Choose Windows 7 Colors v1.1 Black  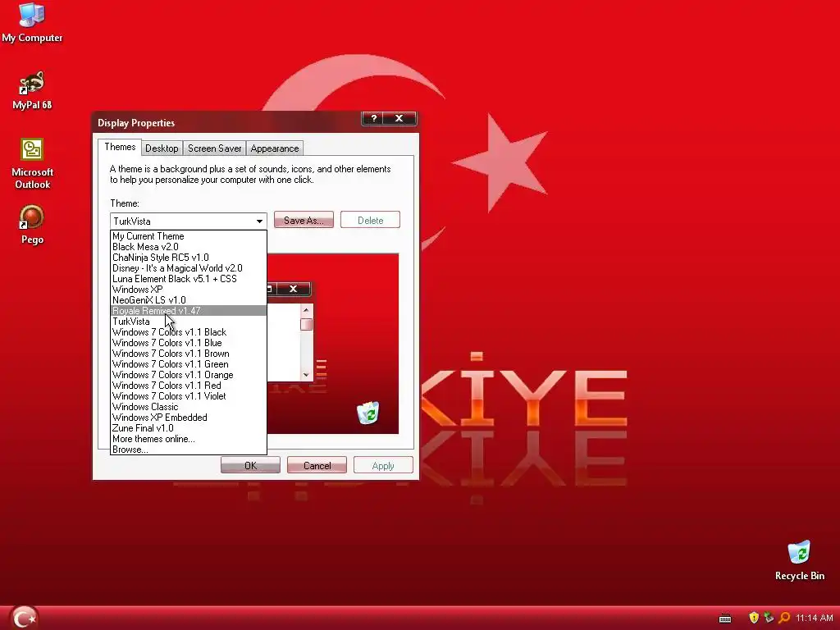point(189,332)
